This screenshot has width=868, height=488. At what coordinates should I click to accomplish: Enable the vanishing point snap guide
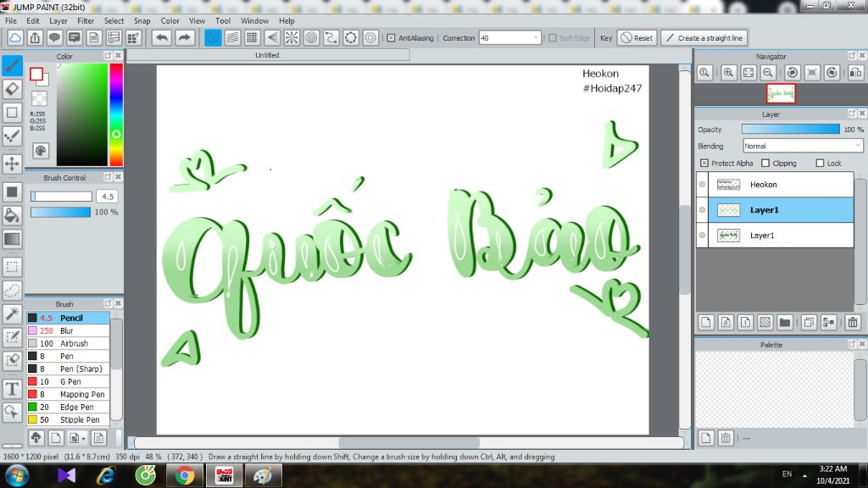pyautogui.click(x=272, y=37)
